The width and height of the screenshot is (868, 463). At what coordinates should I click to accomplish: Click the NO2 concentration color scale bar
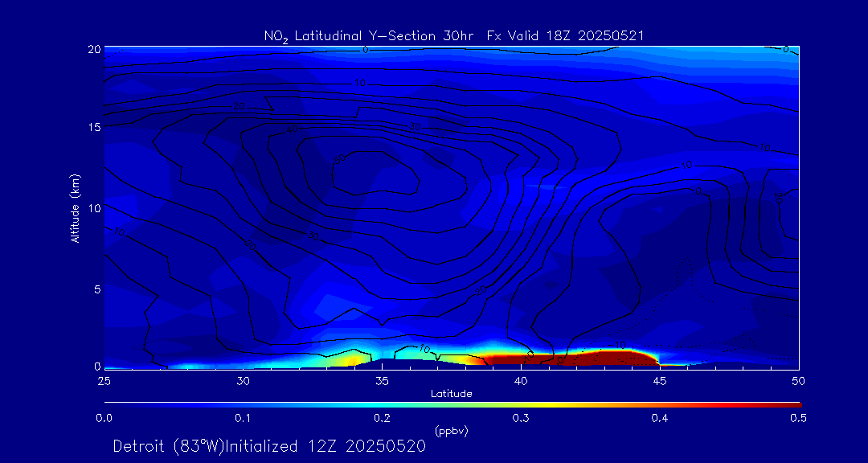452,405
